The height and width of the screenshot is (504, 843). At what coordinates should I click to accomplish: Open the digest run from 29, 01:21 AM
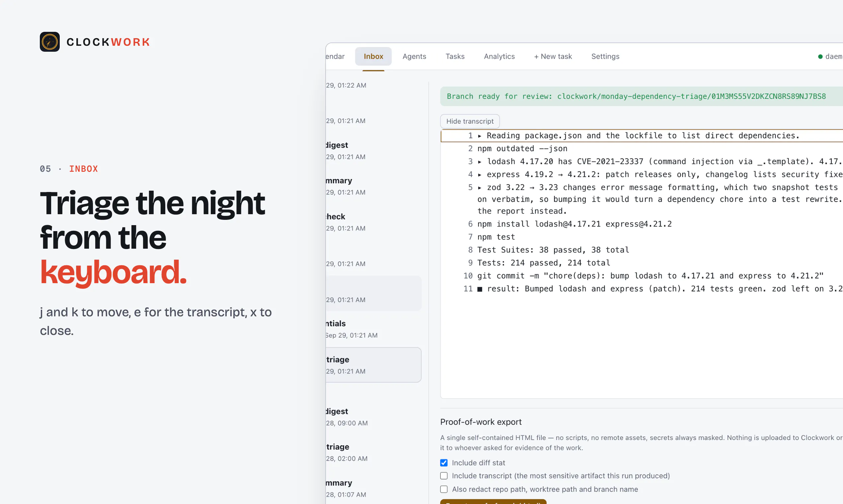[x=373, y=151]
